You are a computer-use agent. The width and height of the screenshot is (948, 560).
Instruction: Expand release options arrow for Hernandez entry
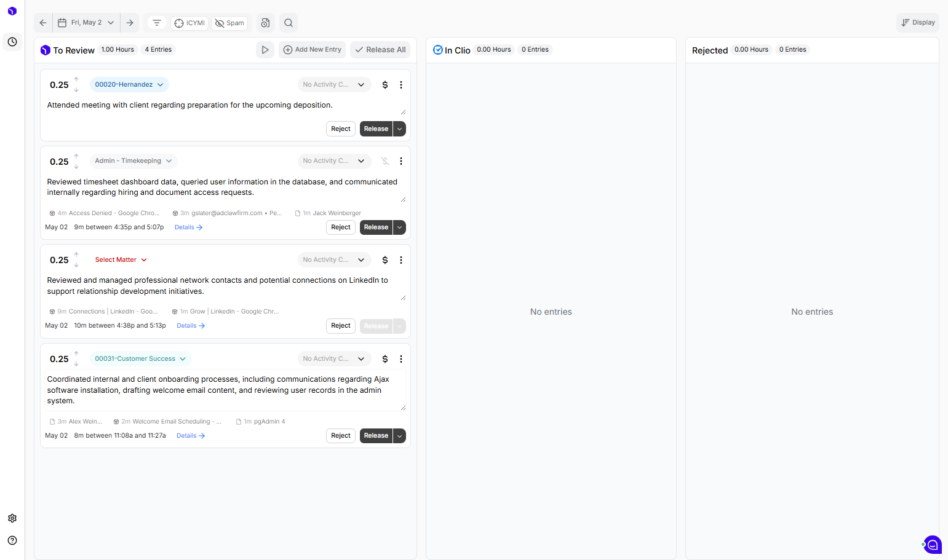400,129
